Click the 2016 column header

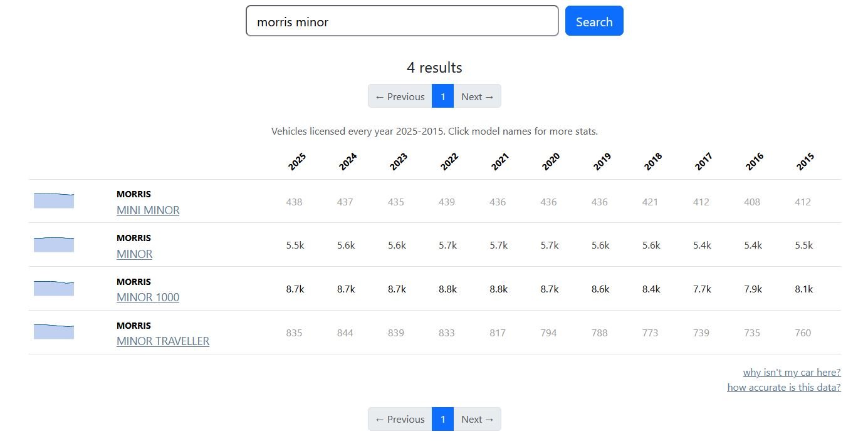[754, 162]
